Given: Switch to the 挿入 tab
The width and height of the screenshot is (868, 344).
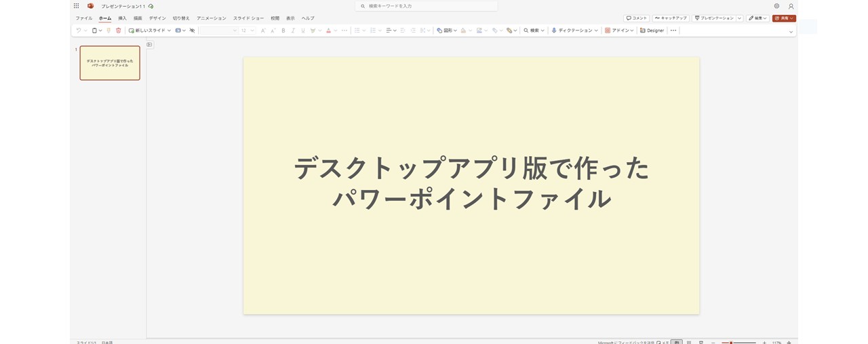Looking at the screenshot, I should [122, 18].
